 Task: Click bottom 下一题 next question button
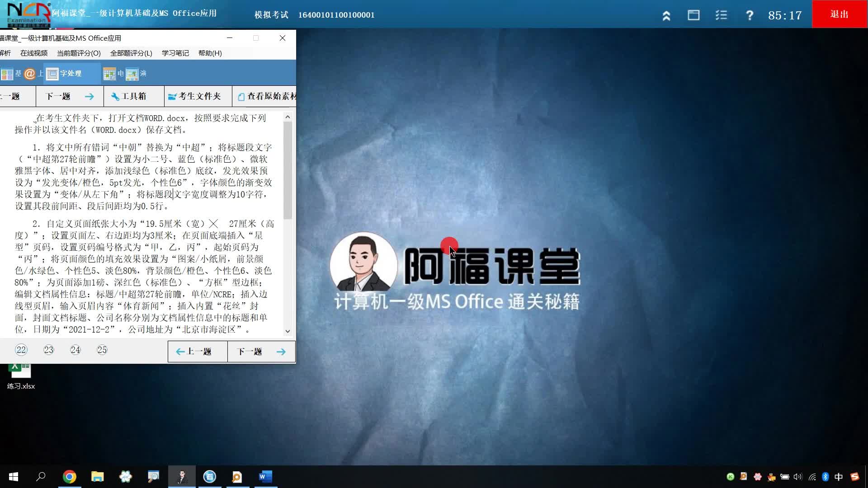pyautogui.click(x=261, y=352)
